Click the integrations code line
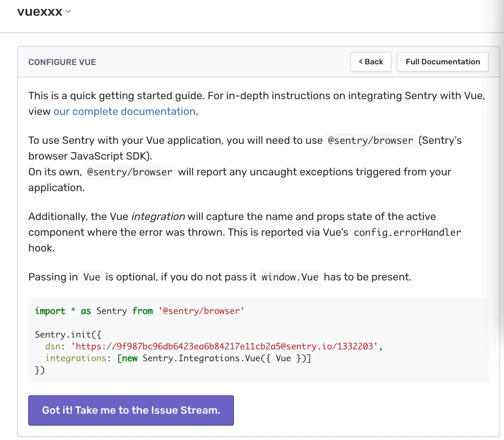 pos(178,358)
